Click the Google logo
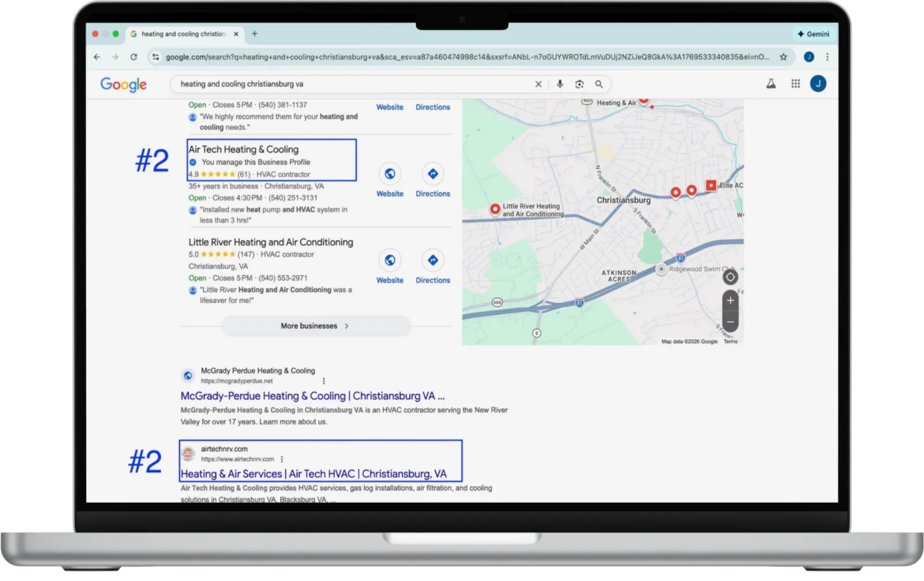 tap(124, 84)
